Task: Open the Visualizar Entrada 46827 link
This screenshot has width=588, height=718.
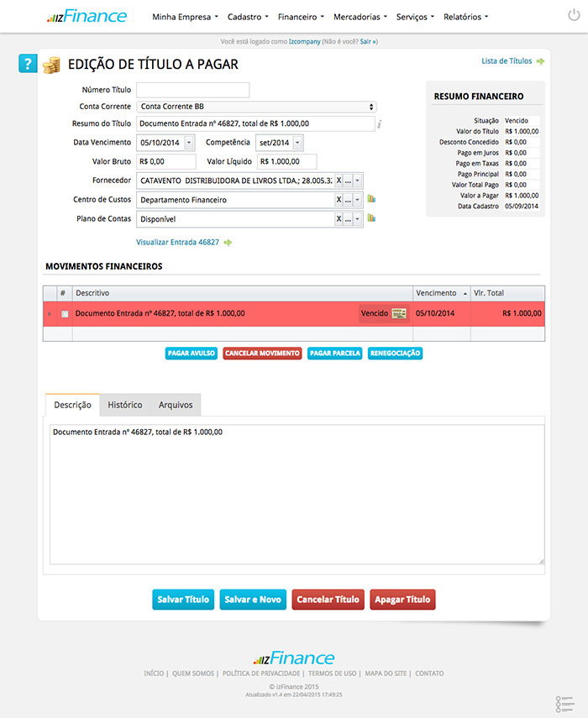Action: pos(178,242)
